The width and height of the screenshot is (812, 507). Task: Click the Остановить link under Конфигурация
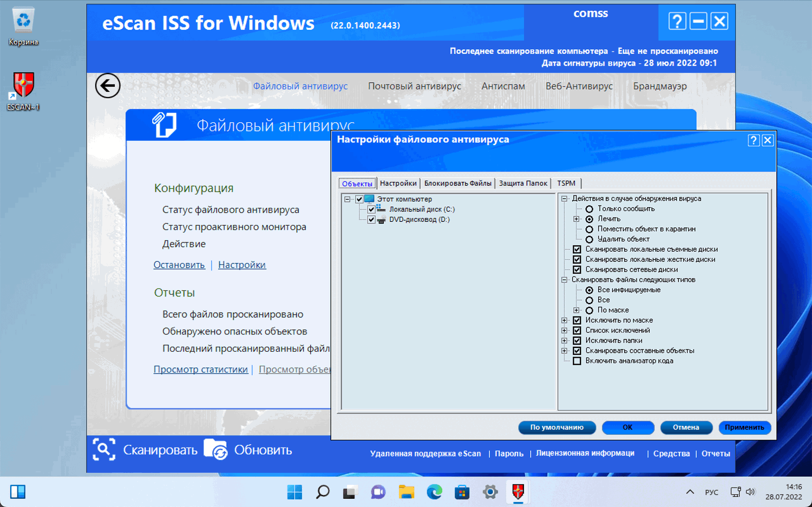179,265
